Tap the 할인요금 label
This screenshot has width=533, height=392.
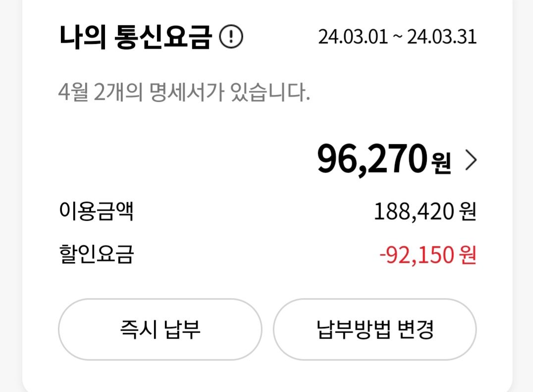pos(96,255)
